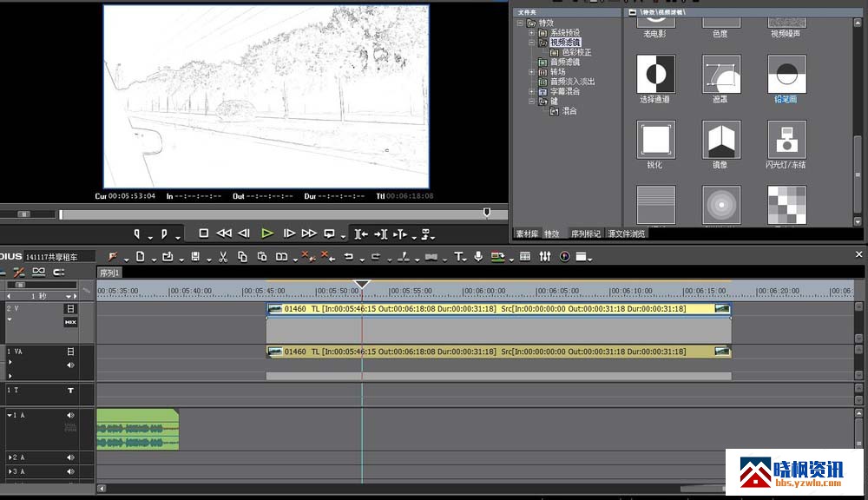Click the Delete icon with red X
The height and width of the screenshot is (500, 868).
pos(307,256)
